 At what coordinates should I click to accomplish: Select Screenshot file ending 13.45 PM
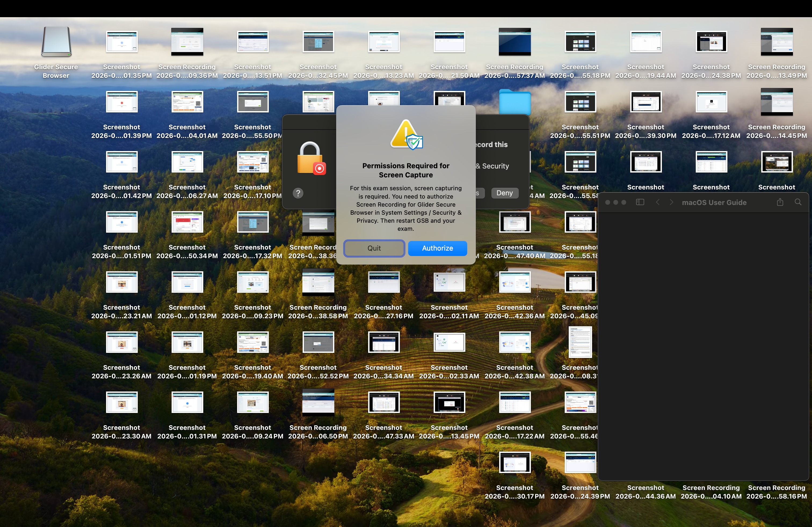click(x=449, y=402)
